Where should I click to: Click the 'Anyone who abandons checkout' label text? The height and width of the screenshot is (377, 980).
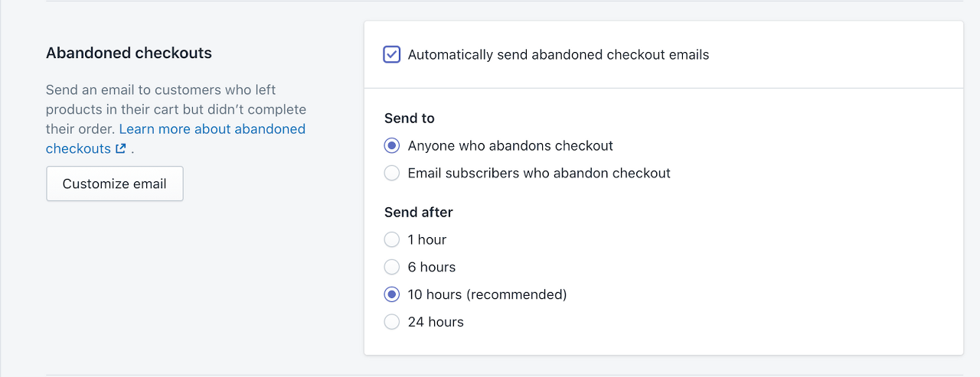[510, 146]
